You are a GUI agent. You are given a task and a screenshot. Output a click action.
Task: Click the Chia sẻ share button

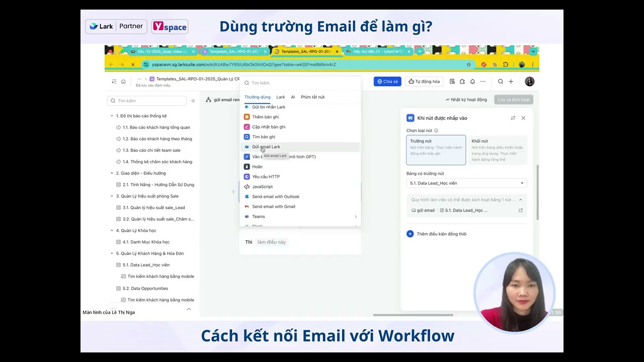click(x=387, y=81)
